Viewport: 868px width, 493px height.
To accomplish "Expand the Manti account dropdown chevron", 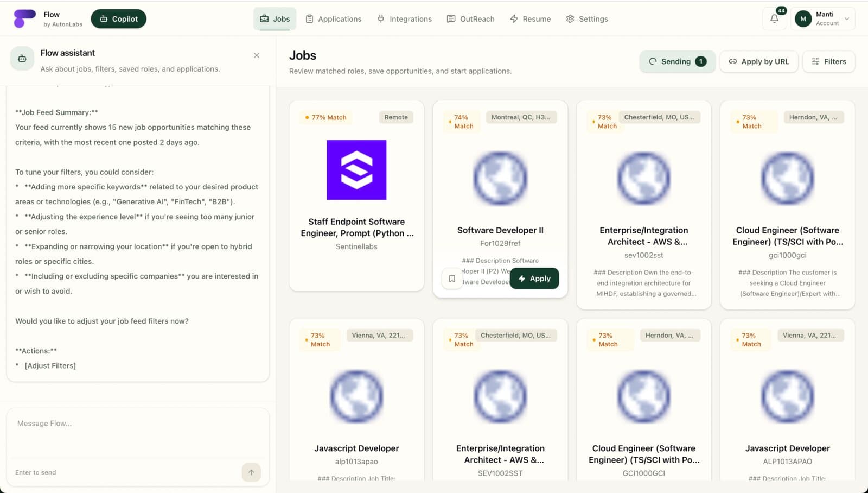I will tap(847, 18).
